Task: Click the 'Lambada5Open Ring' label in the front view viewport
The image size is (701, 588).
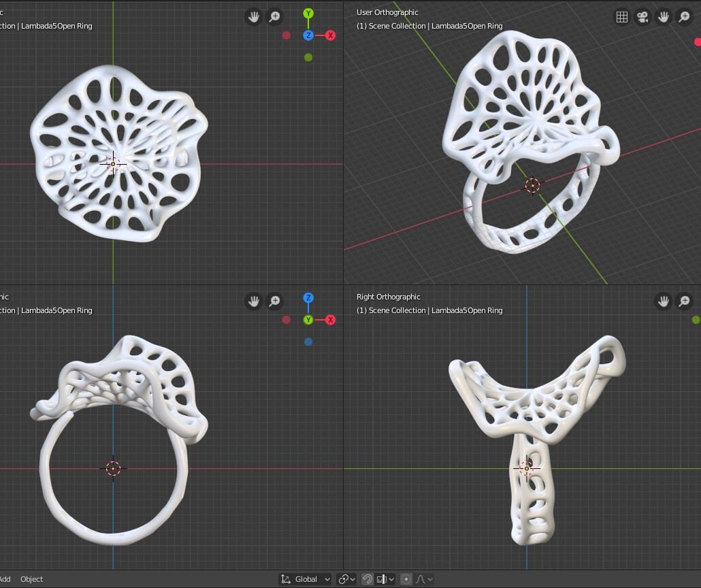Action: point(56,310)
